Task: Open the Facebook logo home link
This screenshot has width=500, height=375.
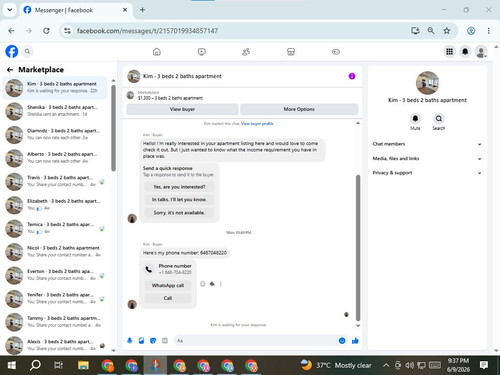Action: click(x=12, y=52)
